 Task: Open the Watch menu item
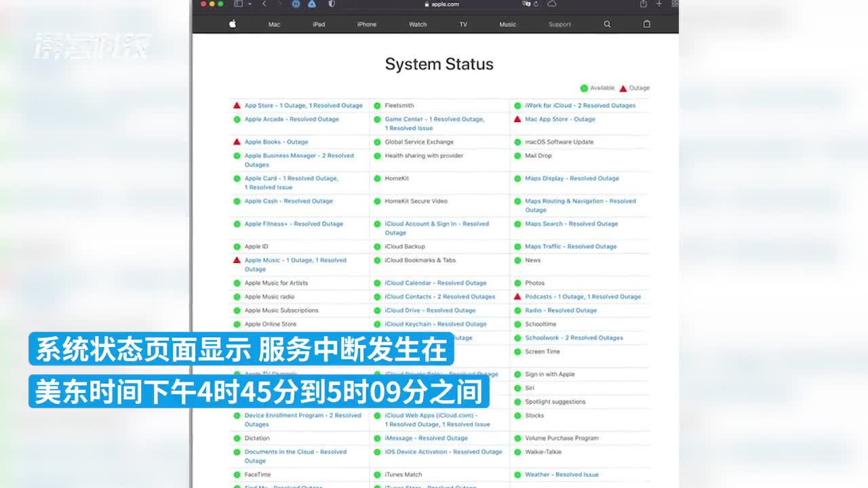tap(418, 24)
